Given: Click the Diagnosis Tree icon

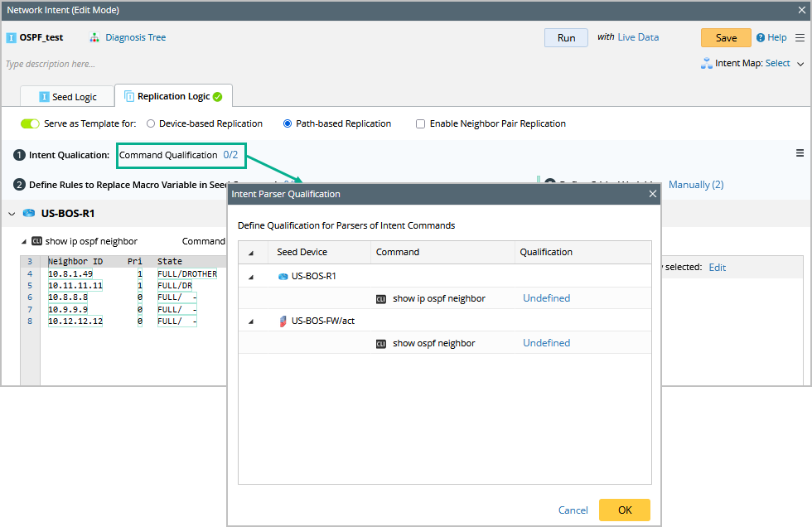Looking at the screenshot, I should point(94,37).
